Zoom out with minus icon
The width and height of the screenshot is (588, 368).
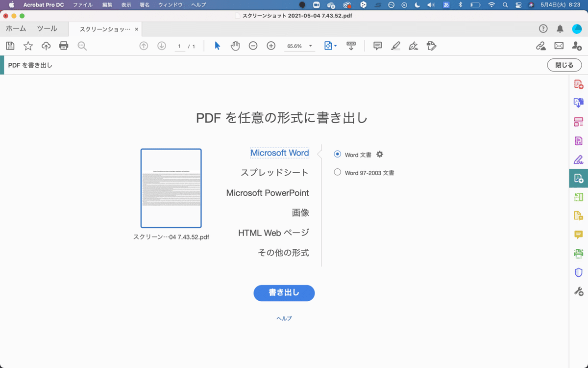[253, 46]
